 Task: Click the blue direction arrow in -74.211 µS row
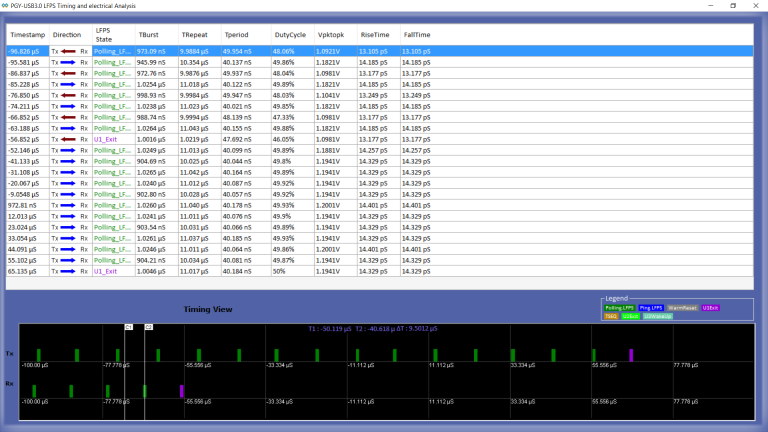click(68, 106)
